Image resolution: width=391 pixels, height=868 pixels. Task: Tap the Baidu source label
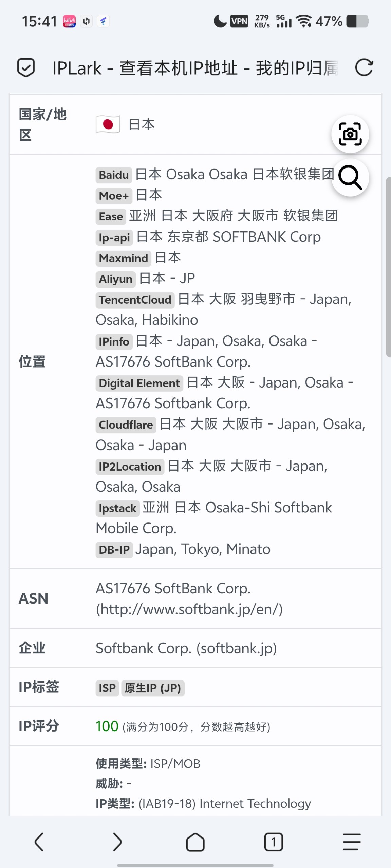click(114, 175)
